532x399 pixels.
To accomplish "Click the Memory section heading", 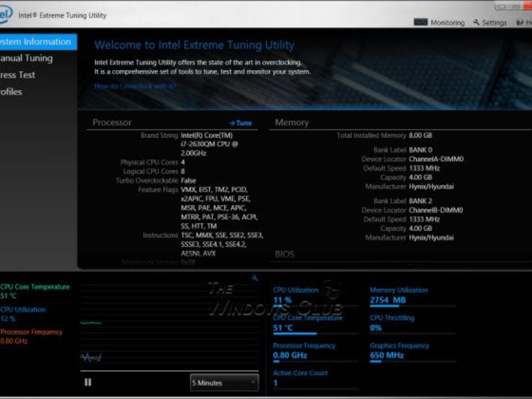I will coord(292,122).
